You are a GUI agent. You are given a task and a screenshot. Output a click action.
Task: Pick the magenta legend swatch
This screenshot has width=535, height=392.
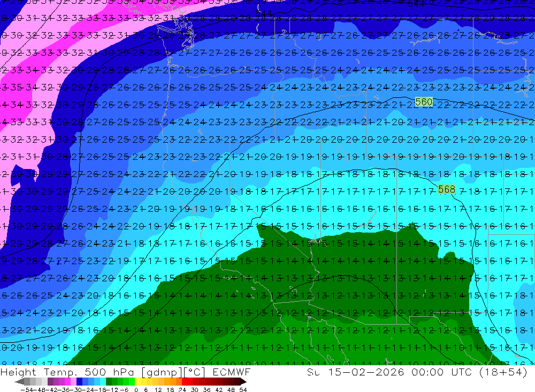click(67, 381)
